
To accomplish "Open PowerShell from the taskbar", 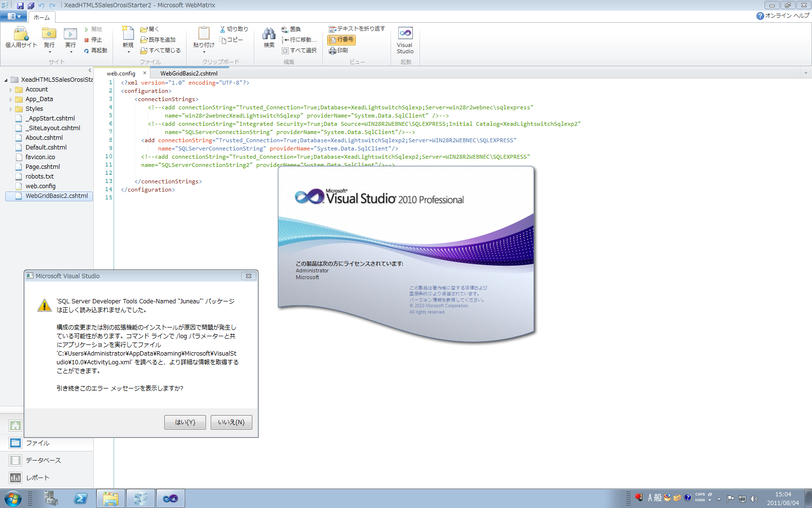I will coord(81,498).
